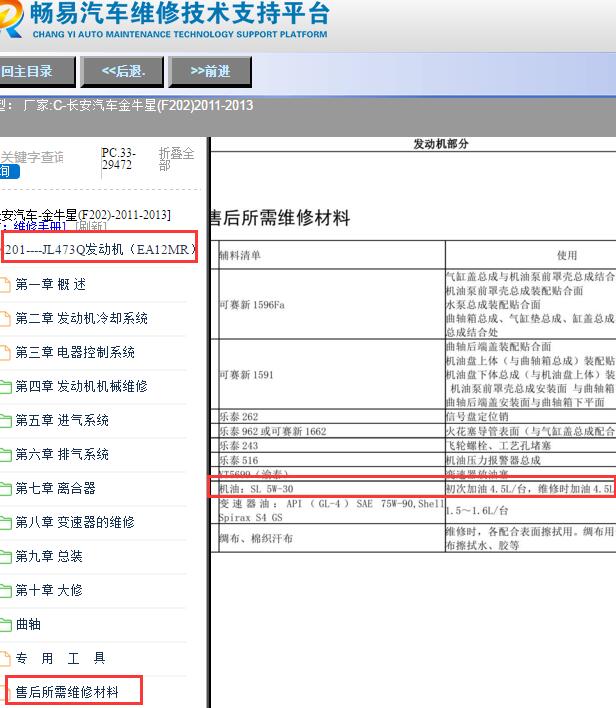The image size is (616, 708).
Task: Click folder icon beside 第五章 进气系统
Action: coord(5,421)
